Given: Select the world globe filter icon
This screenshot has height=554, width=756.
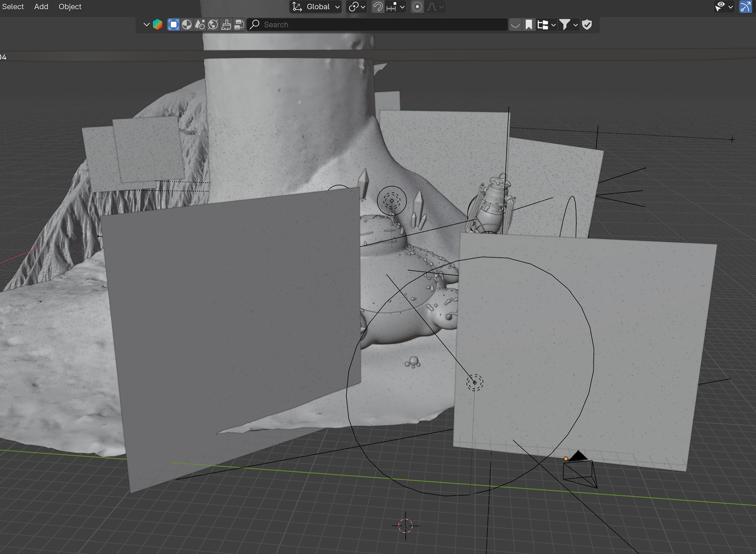Looking at the screenshot, I should [213, 24].
